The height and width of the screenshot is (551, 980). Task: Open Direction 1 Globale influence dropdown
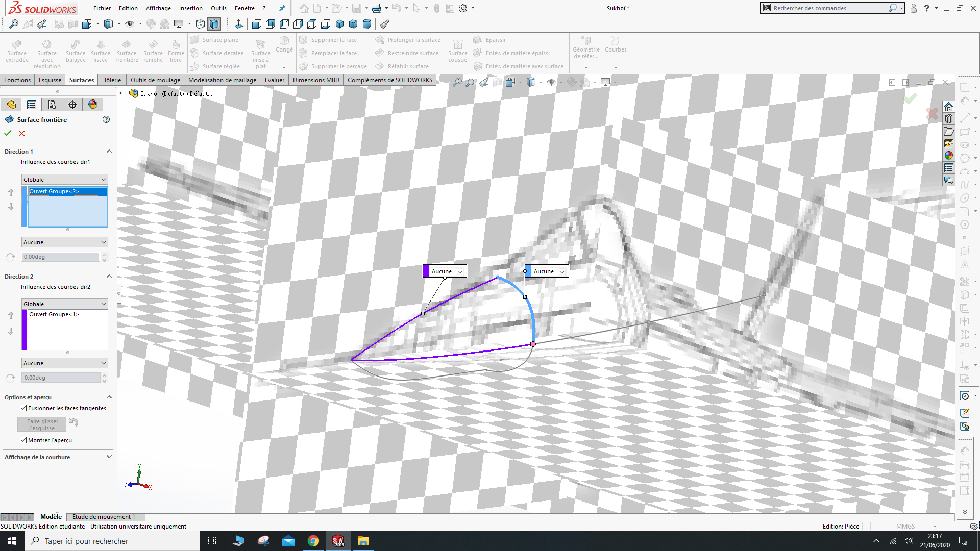pos(64,180)
